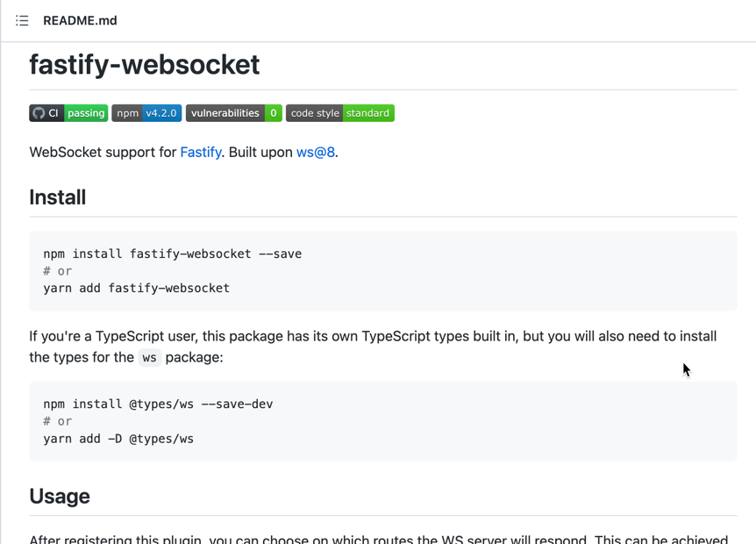The height and width of the screenshot is (544, 756).
Task: Follow the ws@8 hyperlink
Action: (313, 152)
